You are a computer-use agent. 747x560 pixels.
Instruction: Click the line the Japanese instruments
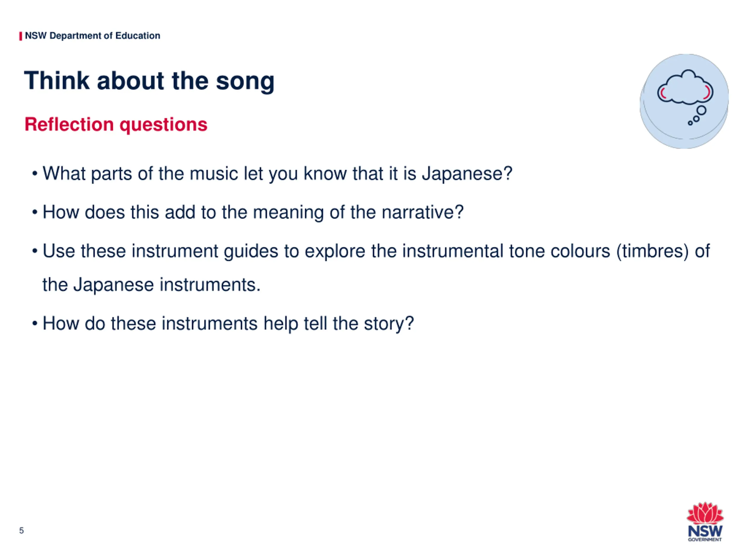(152, 285)
